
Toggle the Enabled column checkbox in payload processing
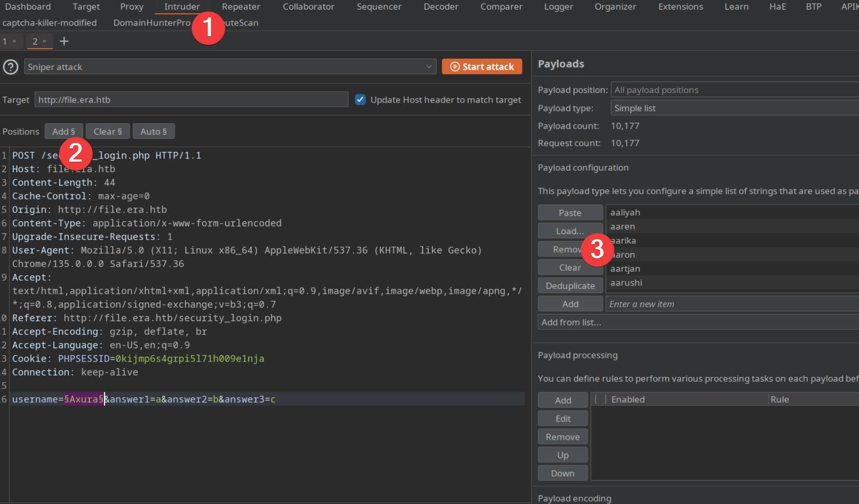coord(600,399)
